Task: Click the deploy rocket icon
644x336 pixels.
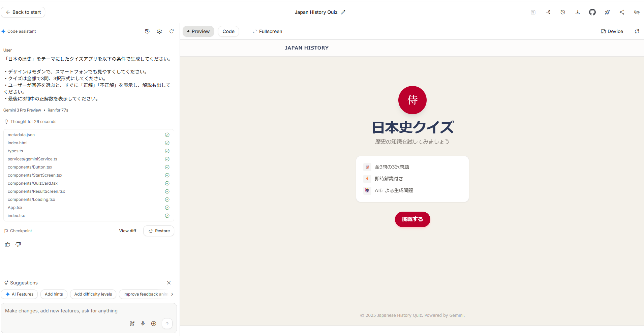Action: click(607, 12)
